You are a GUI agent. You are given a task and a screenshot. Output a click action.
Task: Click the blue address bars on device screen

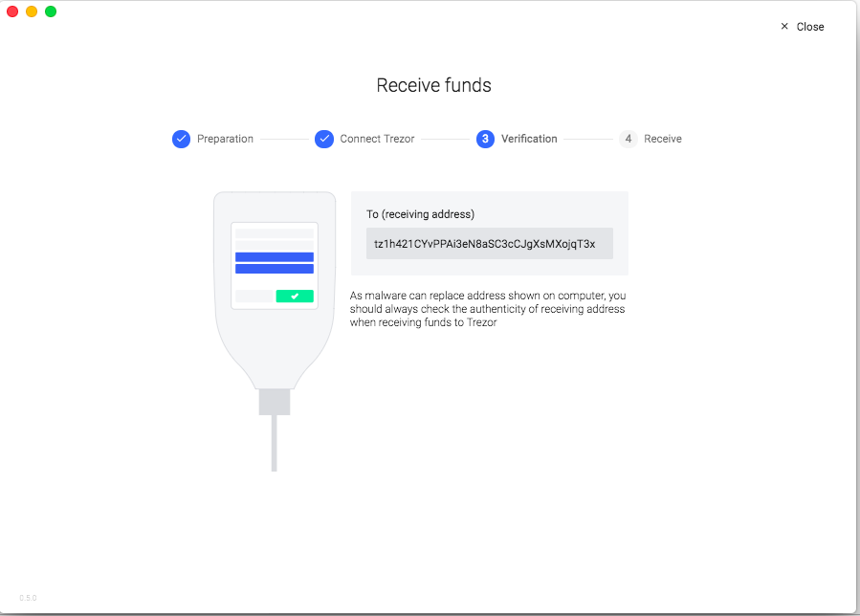tap(275, 263)
